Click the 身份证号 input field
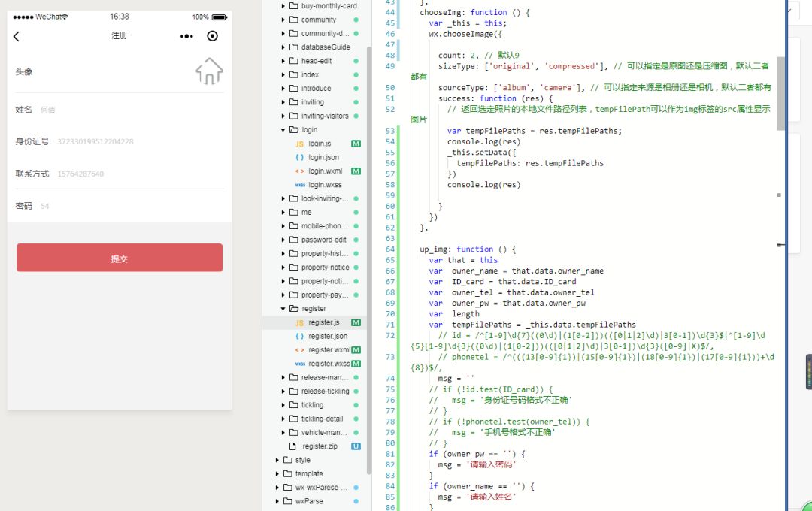812x511 pixels. click(140, 141)
